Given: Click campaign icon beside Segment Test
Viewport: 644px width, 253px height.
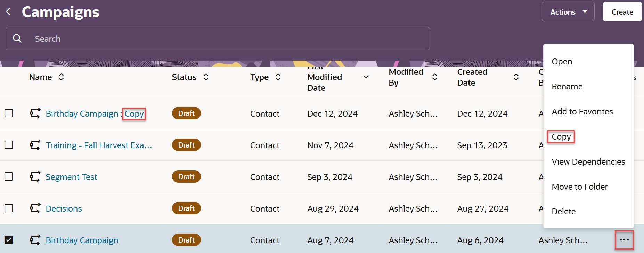Looking at the screenshot, I should click(35, 177).
